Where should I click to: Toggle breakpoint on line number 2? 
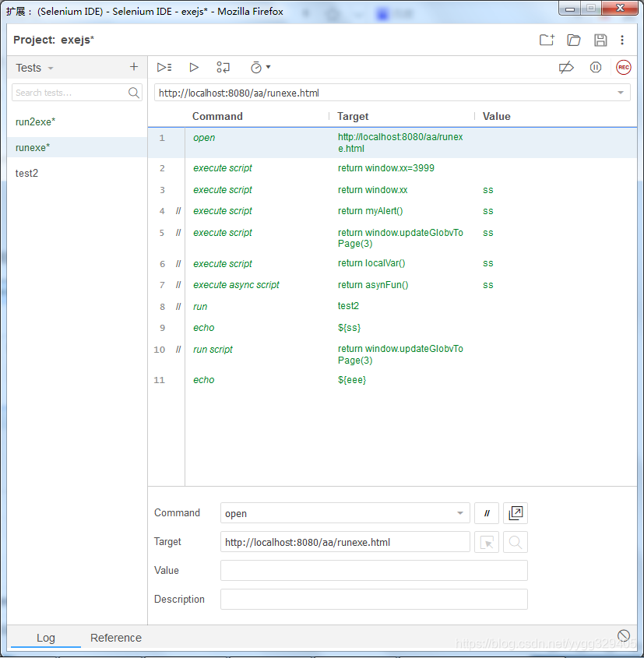(x=162, y=168)
